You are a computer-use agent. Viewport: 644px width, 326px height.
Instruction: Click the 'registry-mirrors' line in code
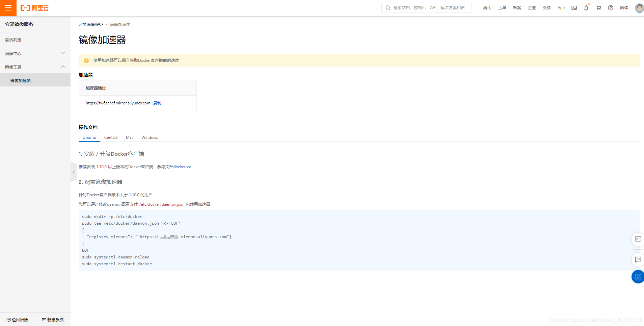pyautogui.click(x=159, y=237)
